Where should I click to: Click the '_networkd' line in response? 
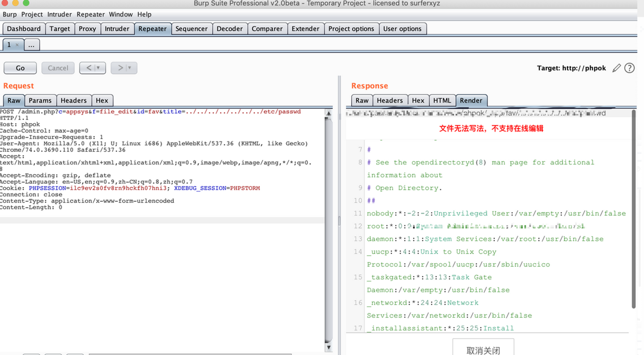click(449, 309)
